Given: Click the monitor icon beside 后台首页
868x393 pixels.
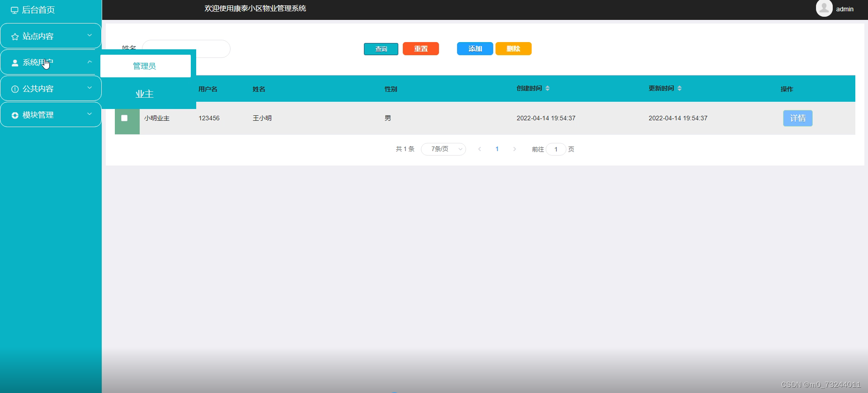Looking at the screenshot, I should pos(14,10).
